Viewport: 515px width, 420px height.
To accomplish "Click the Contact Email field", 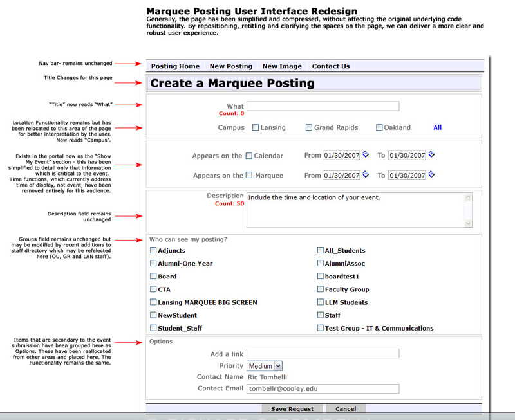I will tap(323, 389).
